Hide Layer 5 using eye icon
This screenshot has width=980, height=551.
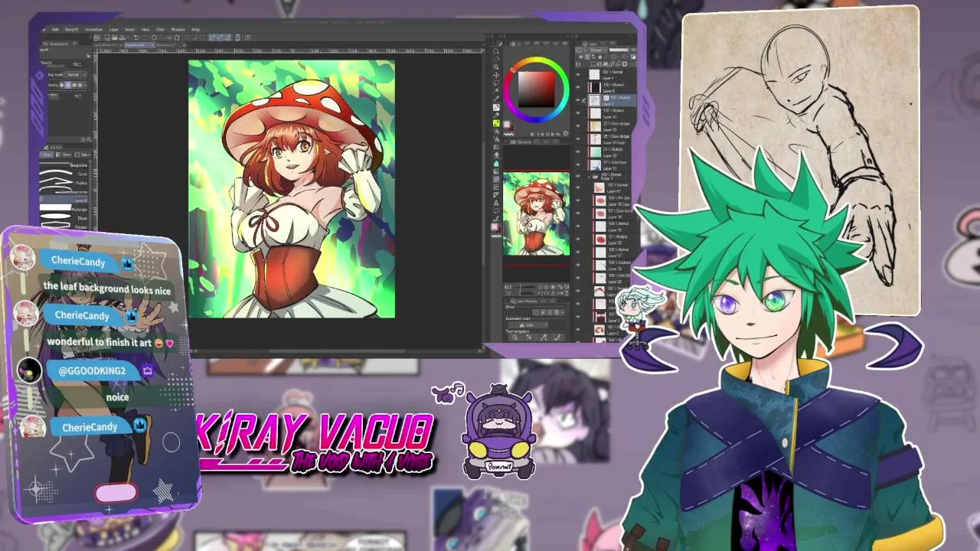pos(577,87)
